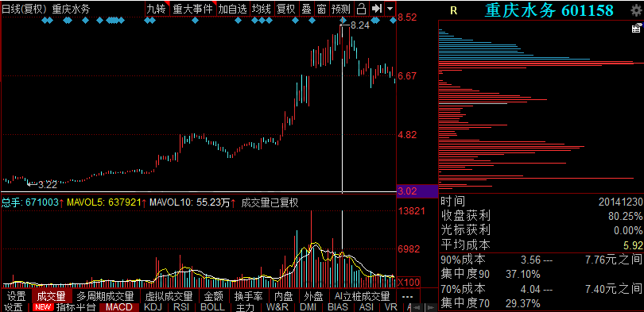Click the stock title 重庆水务 601158
This screenshot has height=312, width=644.
pos(549,10)
